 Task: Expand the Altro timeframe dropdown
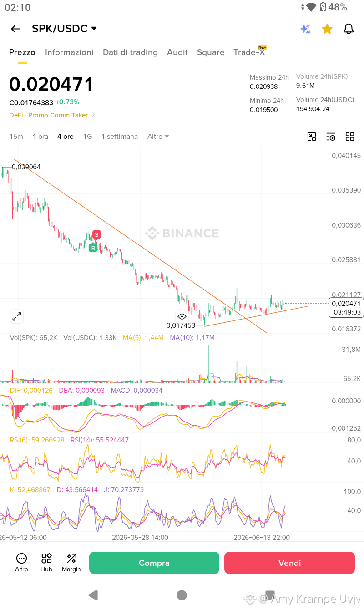coord(158,137)
